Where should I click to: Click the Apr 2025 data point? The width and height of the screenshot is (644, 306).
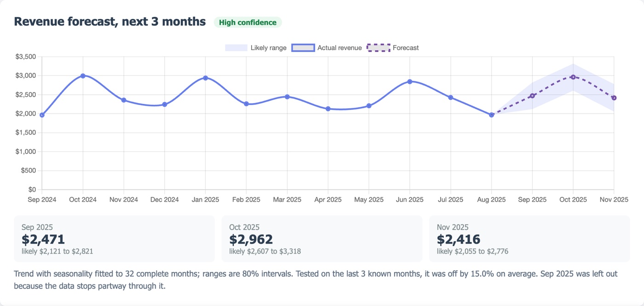pyautogui.click(x=328, y=109)
